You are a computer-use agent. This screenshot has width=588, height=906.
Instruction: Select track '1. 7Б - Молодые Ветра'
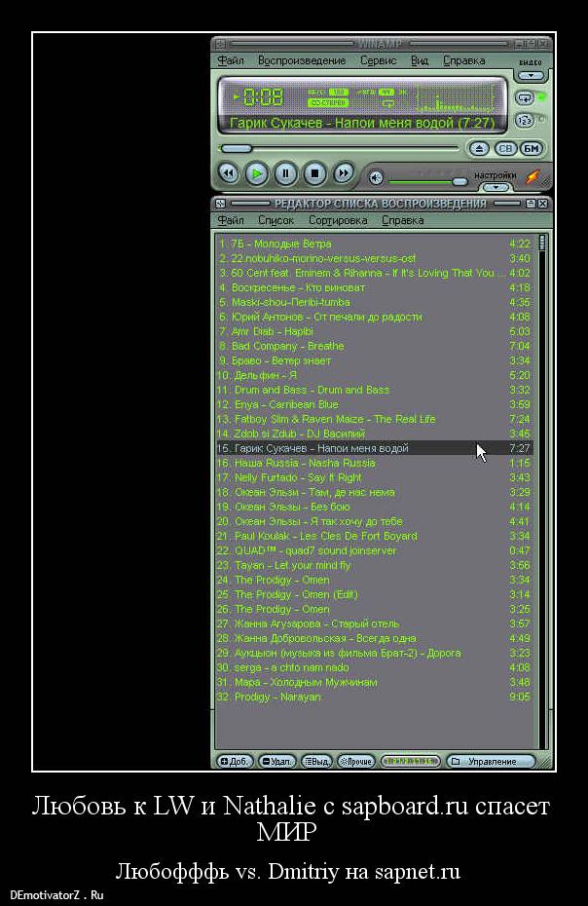(x=374, y=244)
